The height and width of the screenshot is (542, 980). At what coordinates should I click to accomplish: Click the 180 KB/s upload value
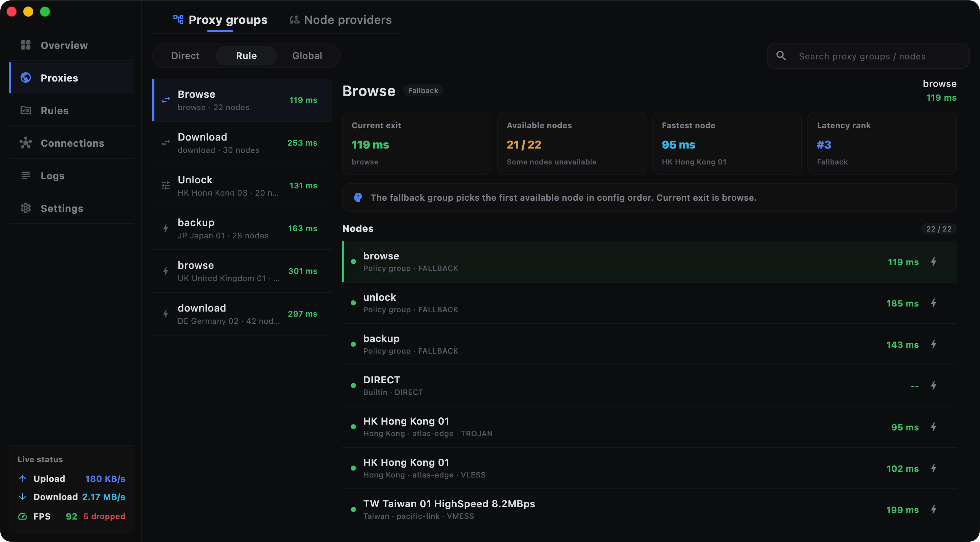pos(105,479)
